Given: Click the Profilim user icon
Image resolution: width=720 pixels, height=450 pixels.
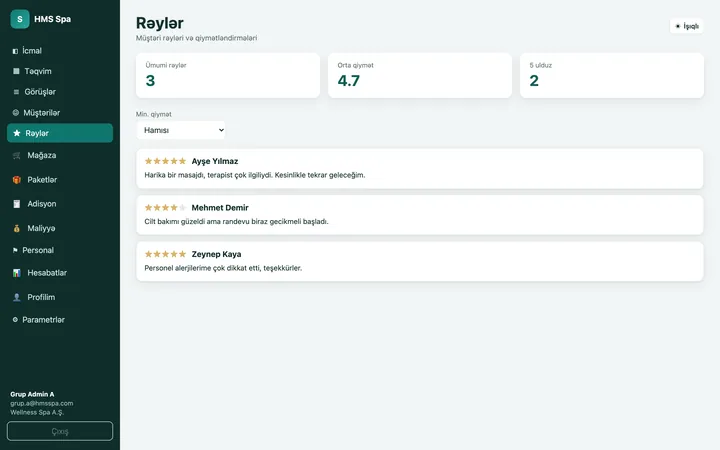Looking at the screenshot, I should click(17, 297).
